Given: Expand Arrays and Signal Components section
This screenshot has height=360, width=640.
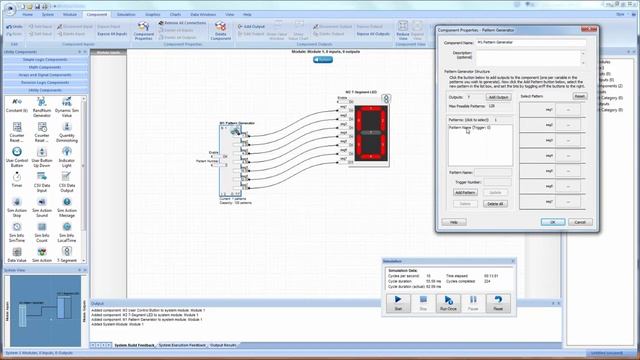Looking at the screenshot, I should click(45, 75).
